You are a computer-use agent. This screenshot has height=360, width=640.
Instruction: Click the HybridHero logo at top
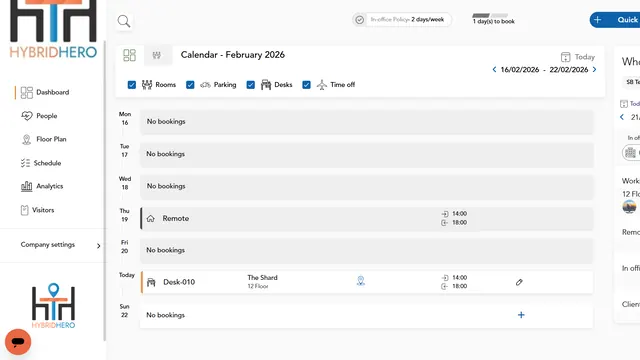pyautogui.click(x=53, y=29)
